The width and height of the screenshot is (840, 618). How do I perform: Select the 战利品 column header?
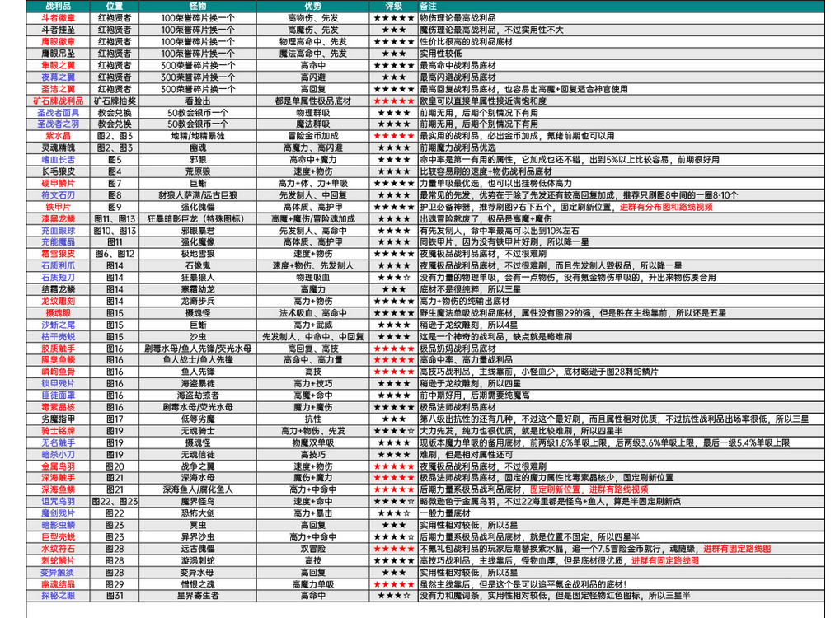58,6
